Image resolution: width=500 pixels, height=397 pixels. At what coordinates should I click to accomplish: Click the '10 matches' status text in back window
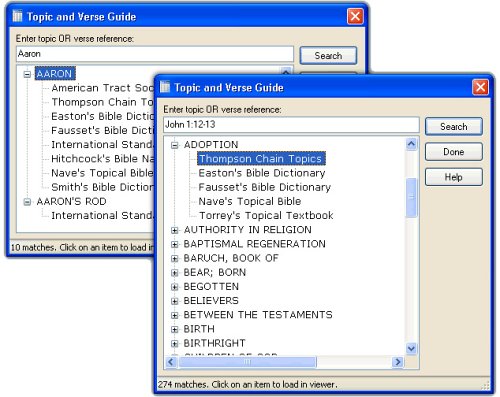[x=82, y=247]
